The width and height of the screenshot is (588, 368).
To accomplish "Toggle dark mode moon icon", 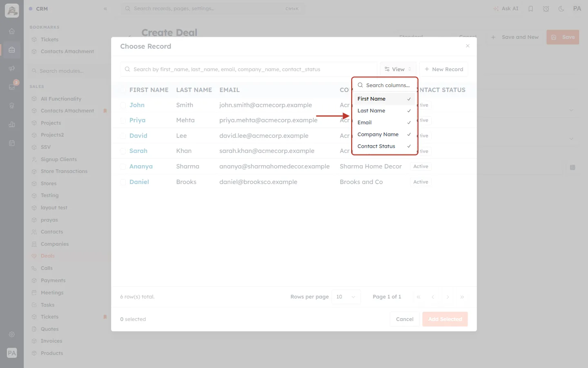I will click(561, 9).
